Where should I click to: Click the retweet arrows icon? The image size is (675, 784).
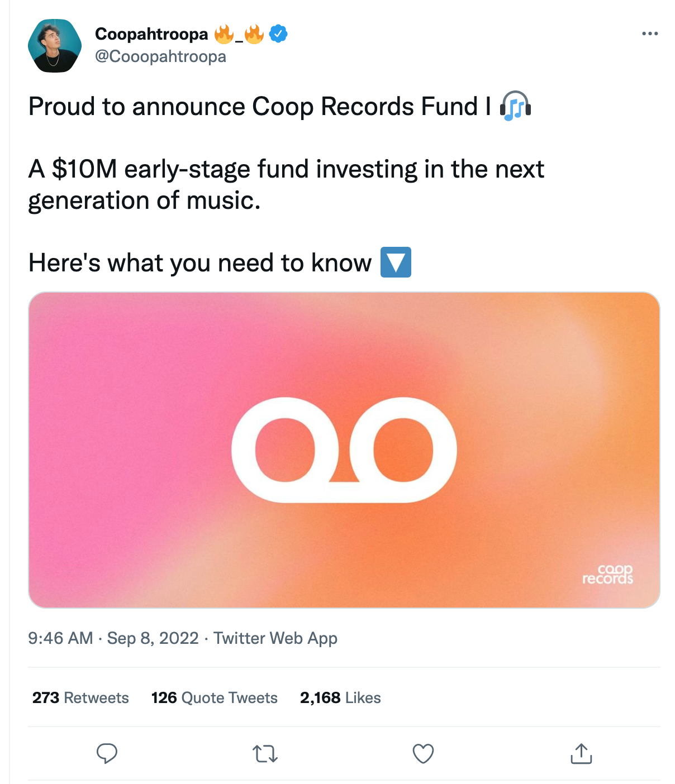point(265,754)
